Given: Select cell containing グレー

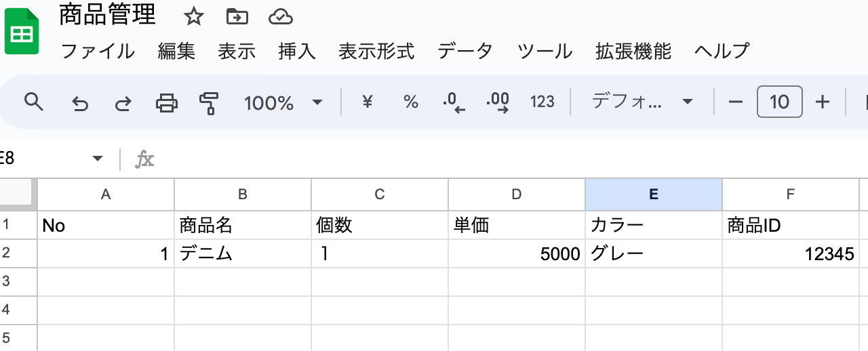Looking at the screenshot, I should click(654, 253).
